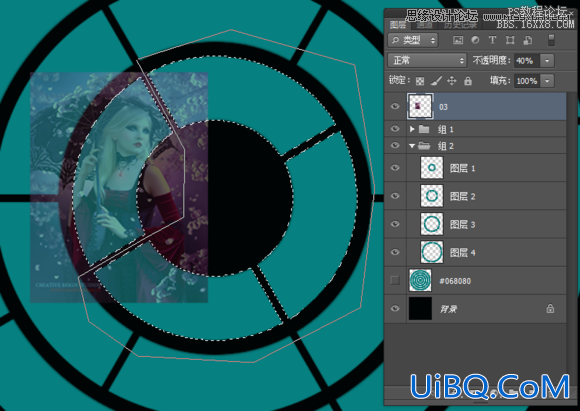Click thumbnail of #068080 layer

(420, 280)
